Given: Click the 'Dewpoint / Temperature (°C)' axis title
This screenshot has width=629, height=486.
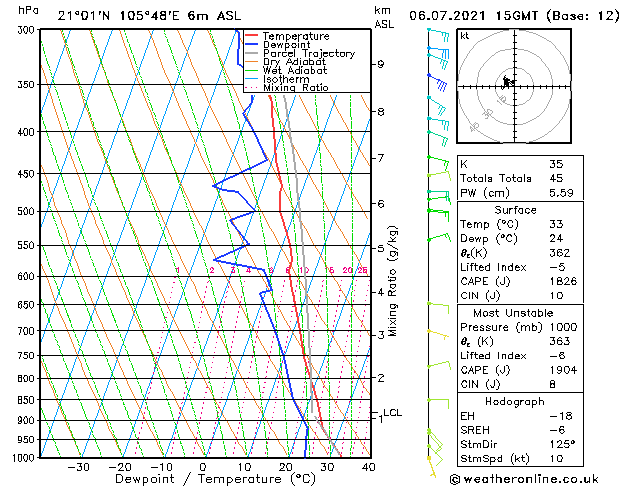Looking at the screenshot, I should 215,479.
